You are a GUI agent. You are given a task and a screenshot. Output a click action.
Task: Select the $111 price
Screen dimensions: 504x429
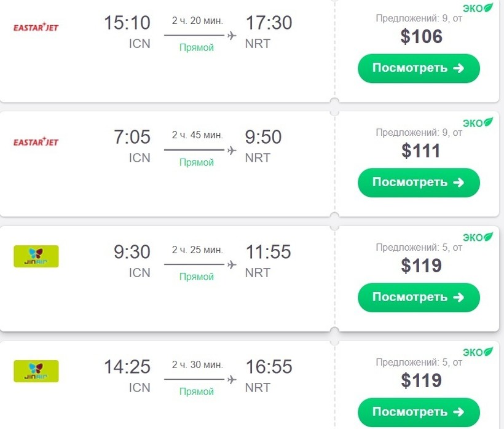tap(421, 151)
